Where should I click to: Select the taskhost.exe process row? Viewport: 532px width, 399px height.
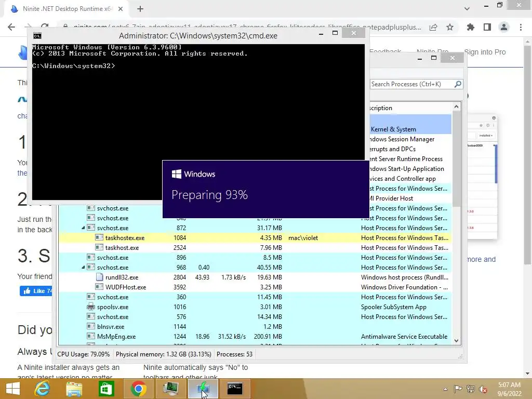[x=255, y=248]
